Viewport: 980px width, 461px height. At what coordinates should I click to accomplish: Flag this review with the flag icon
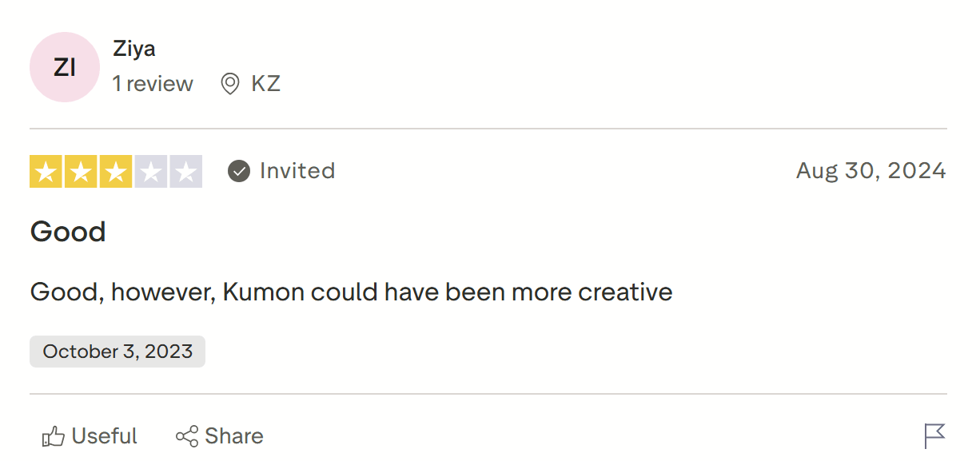tap(934, 435)
